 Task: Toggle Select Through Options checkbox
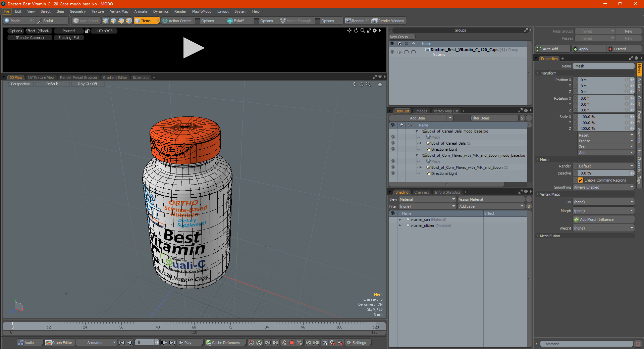tap(318, 21)
